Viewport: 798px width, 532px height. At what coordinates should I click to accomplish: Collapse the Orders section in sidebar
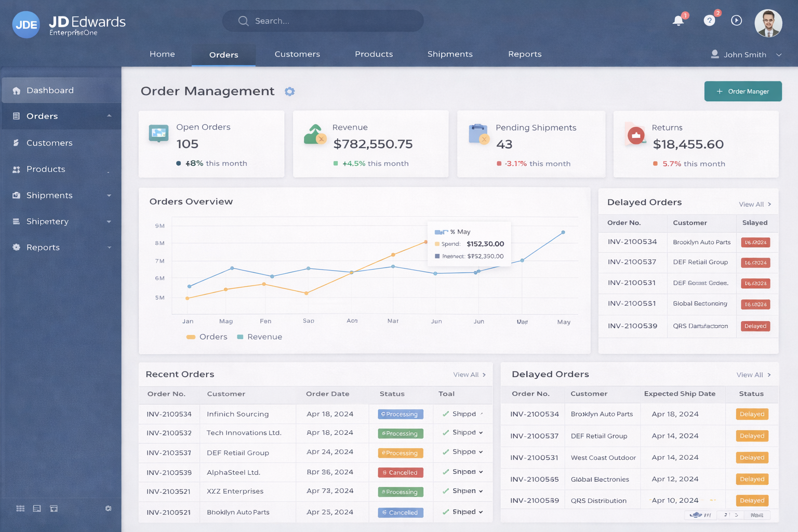pos(109,116)
